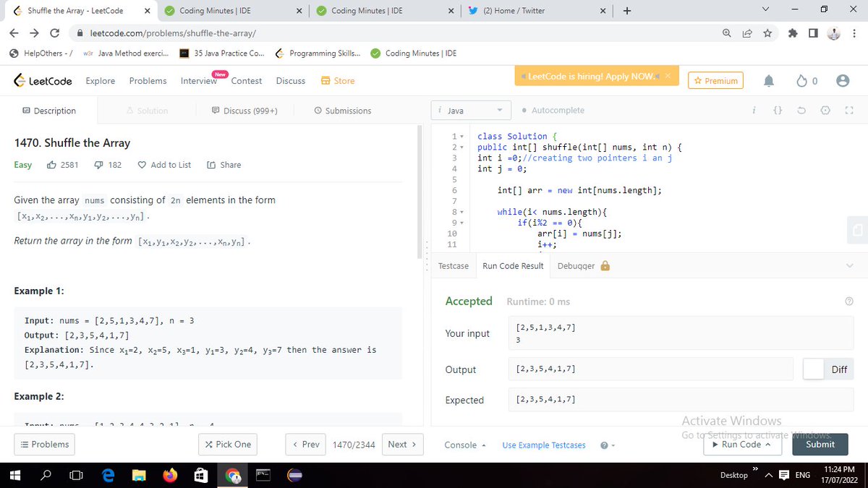The image size is (868, 488).
Task: Fold the while loop at line 8
Action: tap(463, 212)
